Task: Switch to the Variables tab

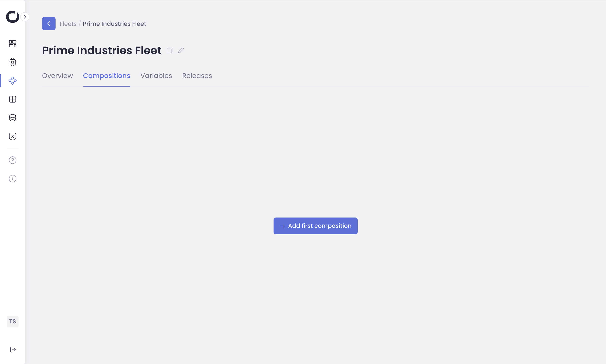Action: coord(156,76)
